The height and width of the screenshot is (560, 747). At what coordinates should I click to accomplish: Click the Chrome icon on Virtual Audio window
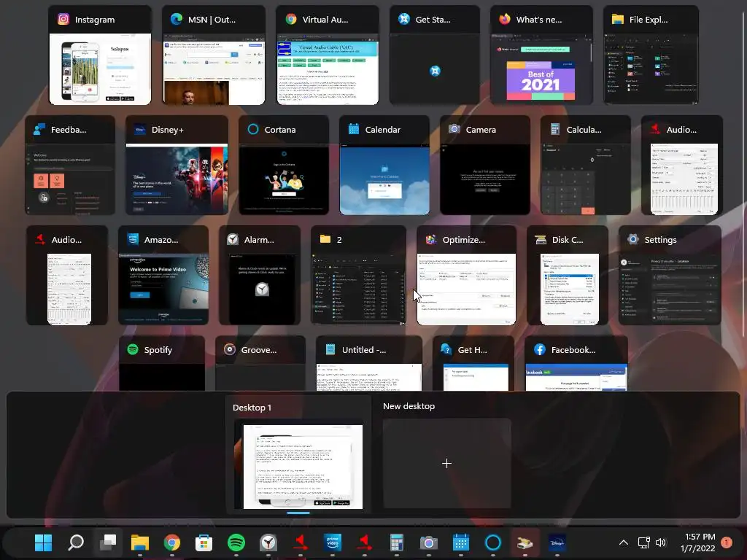(291, 19)
